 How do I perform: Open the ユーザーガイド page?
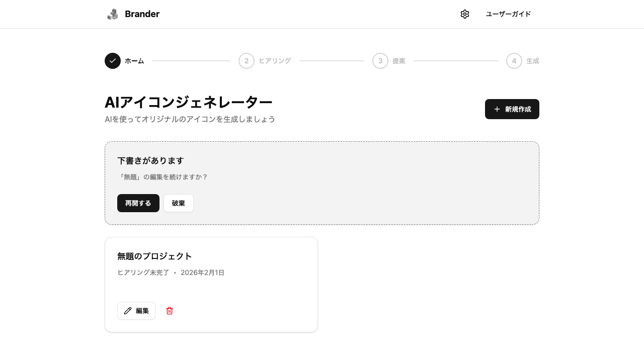click(x=508, y=14)
